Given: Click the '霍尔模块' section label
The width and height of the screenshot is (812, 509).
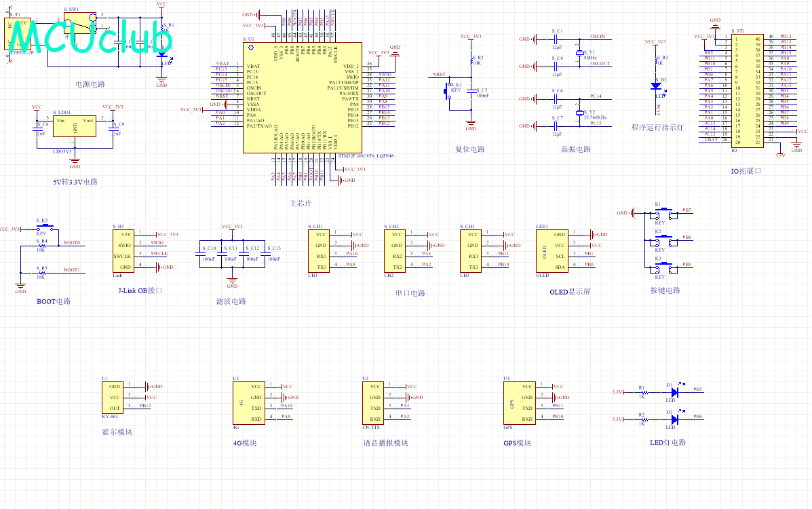Looking at the screenshot, I should [117, 432].
